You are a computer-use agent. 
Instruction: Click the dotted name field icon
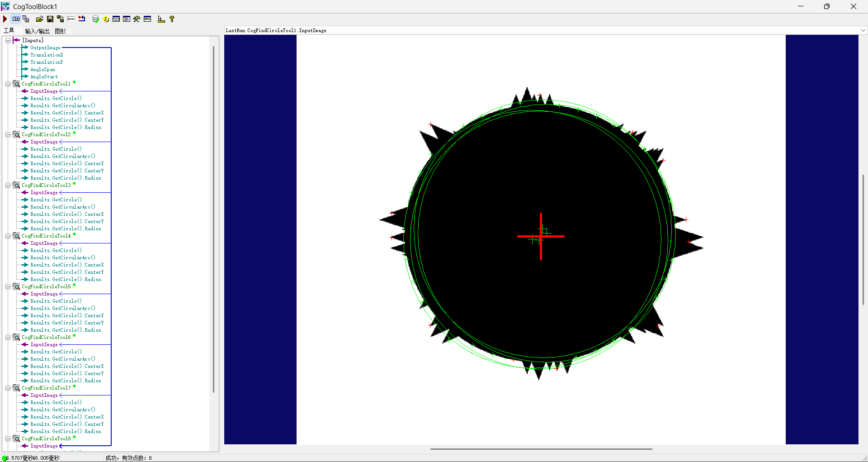[x=71, y=19]
